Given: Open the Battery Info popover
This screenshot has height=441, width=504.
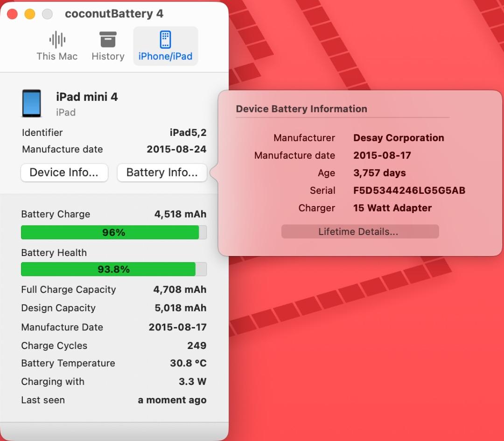Looking at the screenshot, I should (162, 172).
